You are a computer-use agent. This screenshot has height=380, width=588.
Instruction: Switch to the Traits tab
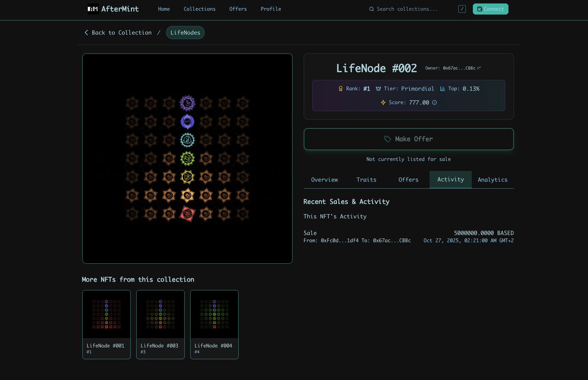(367, 179)
